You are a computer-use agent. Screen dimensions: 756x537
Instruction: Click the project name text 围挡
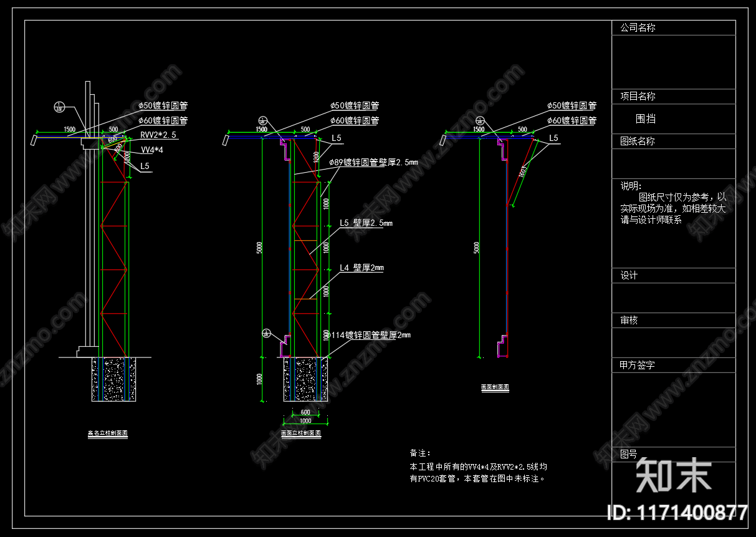646,119
